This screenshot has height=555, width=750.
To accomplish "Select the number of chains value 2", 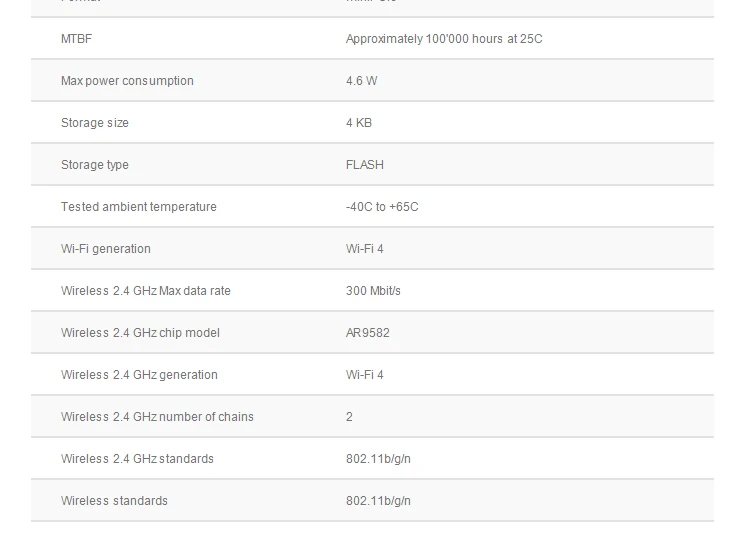I will 349,417.
